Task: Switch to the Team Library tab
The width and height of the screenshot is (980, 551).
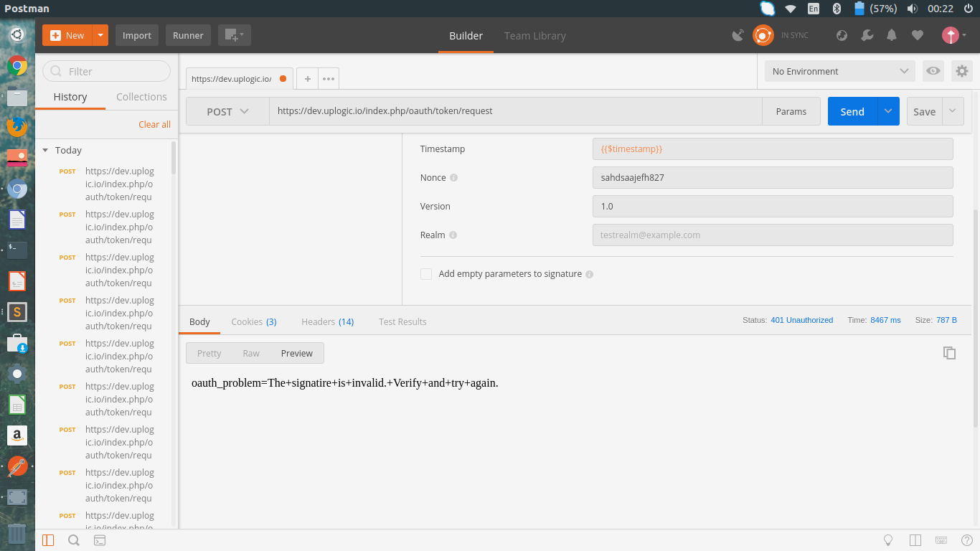Action: [x=534, y=36]
